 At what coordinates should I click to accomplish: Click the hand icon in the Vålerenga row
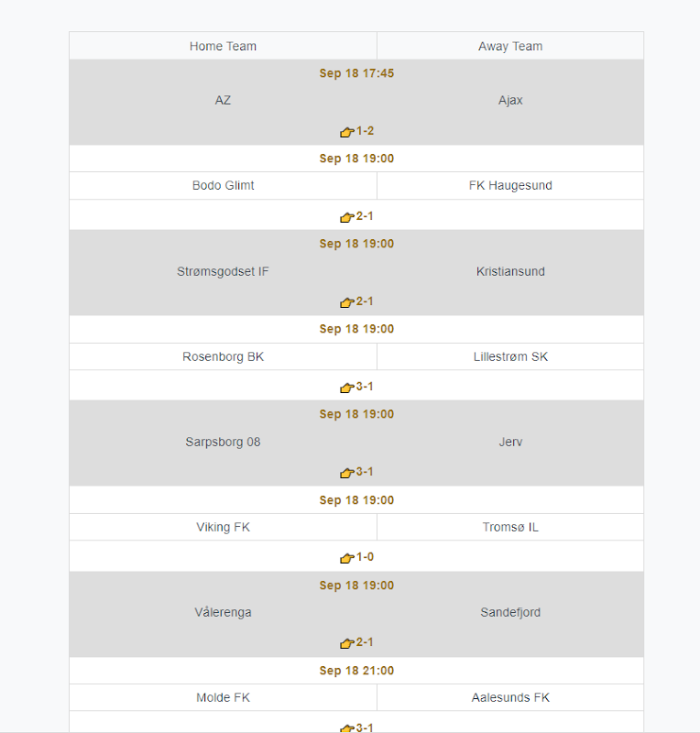[346, 643]
